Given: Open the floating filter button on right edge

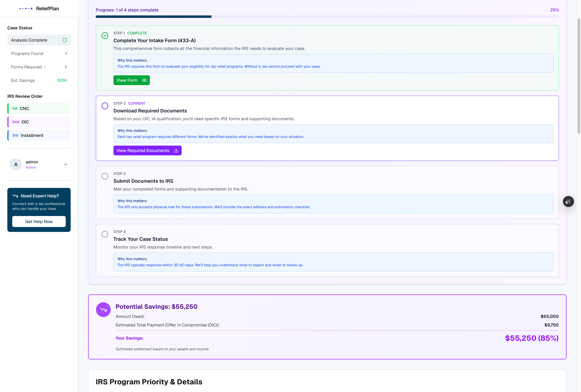Looking at the screenshot, I should click(x=568, y=201).
